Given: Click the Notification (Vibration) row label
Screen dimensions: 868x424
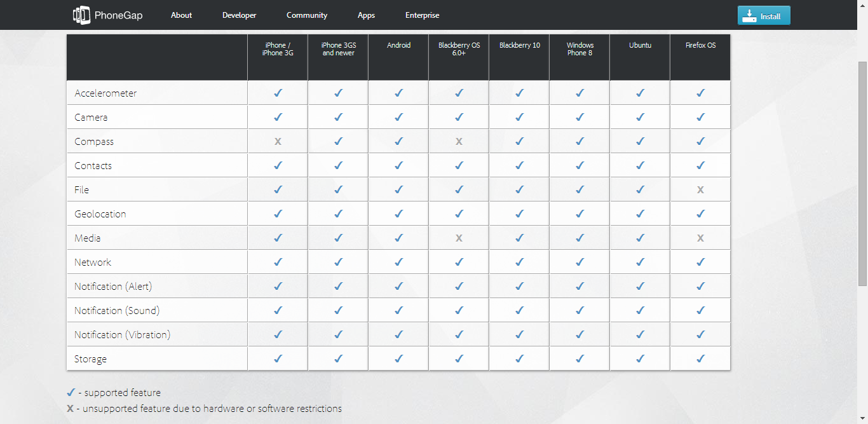Looking at the screenshot, I should pos(123,334).
